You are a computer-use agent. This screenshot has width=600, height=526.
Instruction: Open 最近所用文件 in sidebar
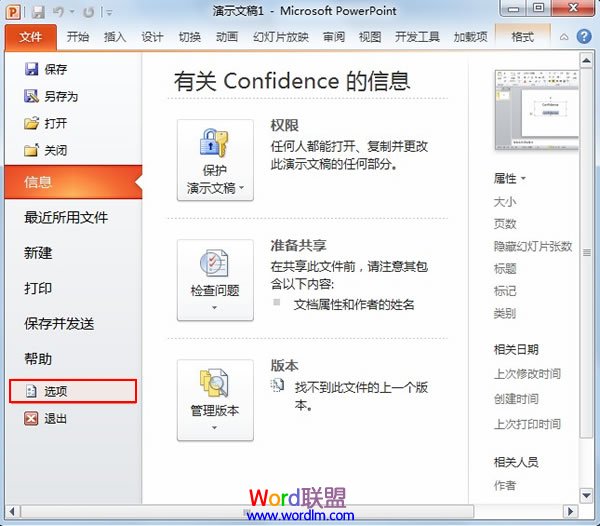pyautogui.click(x=66, y=218)
